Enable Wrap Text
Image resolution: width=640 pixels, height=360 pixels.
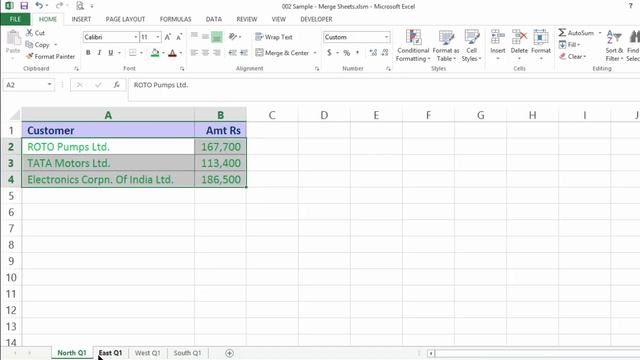[274, 37]
